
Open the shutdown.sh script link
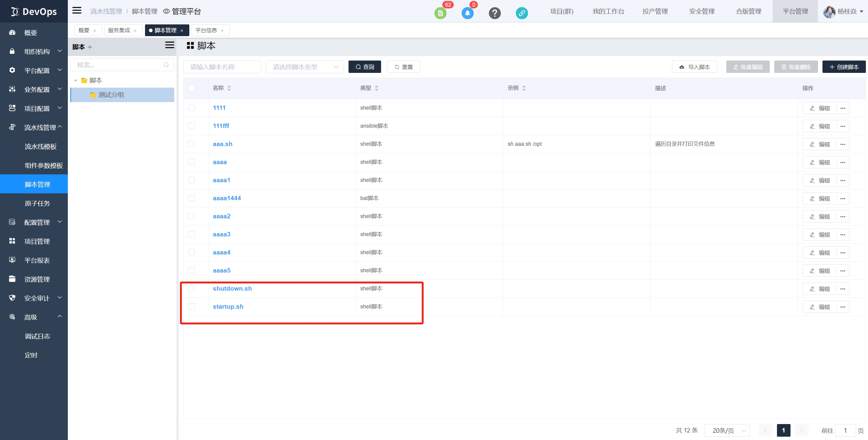(232, 289)
